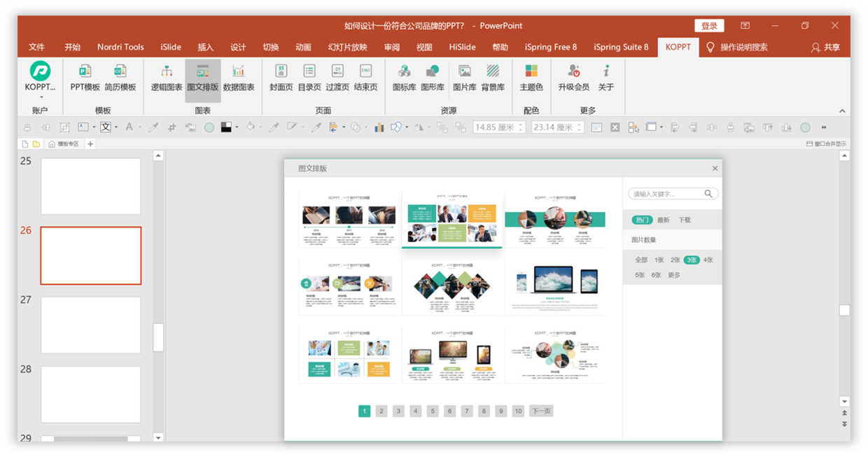Go to page 5 of layouts
The image size is (868, 457).
[433, 411]
